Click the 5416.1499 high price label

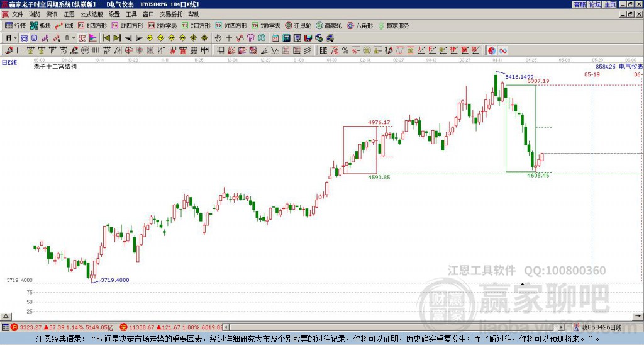(519, 76)
